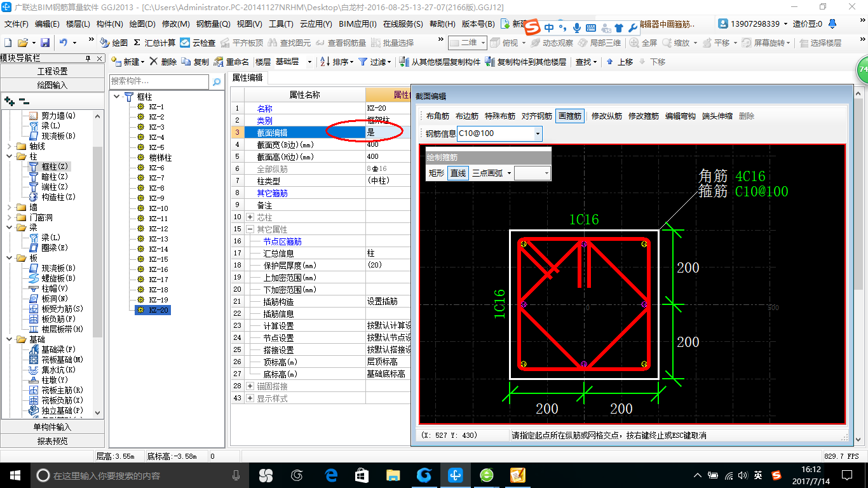The height and width of the screenshot is (488, 868).
Task: Delete component with 删除 button
Action: coord(163,62)
